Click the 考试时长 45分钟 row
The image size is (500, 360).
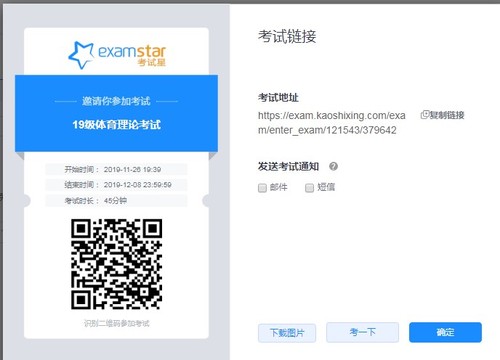[116, 201]
